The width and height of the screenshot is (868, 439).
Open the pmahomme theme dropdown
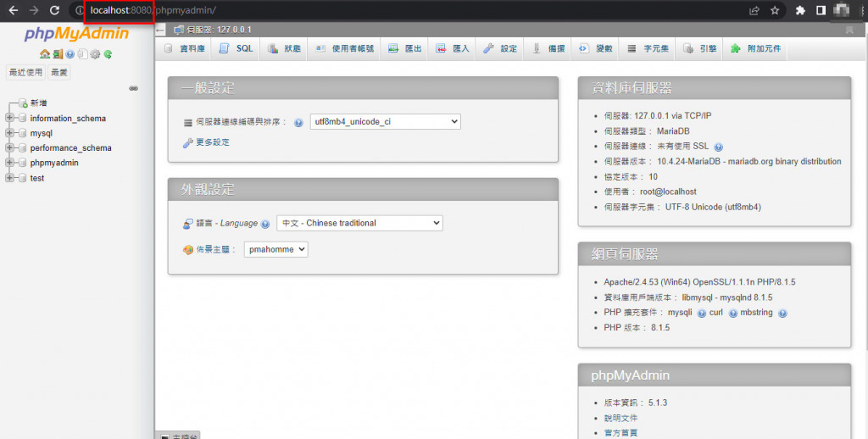pos(276,250)
